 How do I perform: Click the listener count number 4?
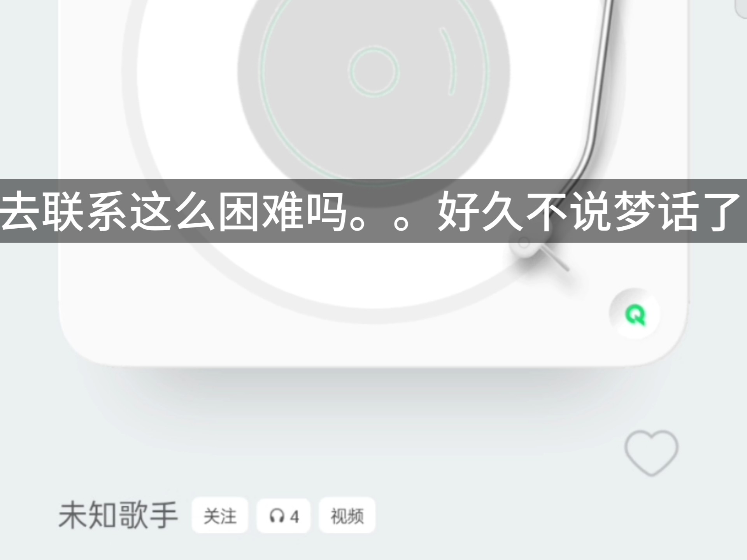pos(294,517)
